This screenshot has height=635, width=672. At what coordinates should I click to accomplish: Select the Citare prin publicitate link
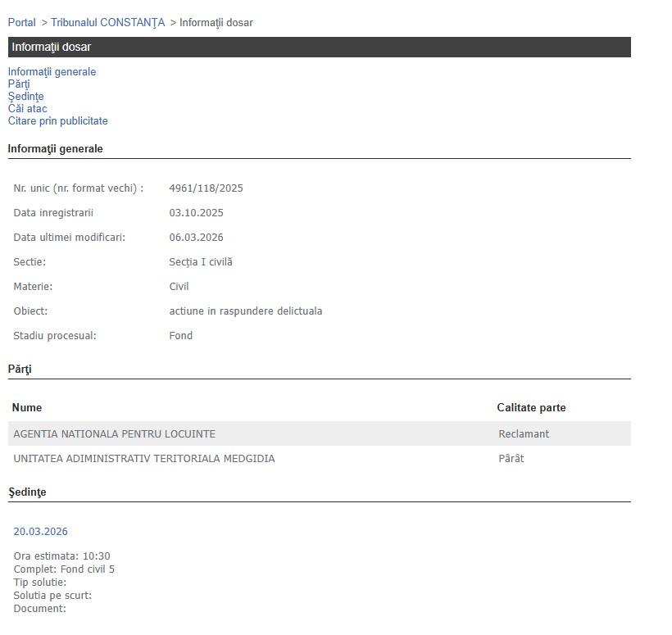click(x=57, y=121)
